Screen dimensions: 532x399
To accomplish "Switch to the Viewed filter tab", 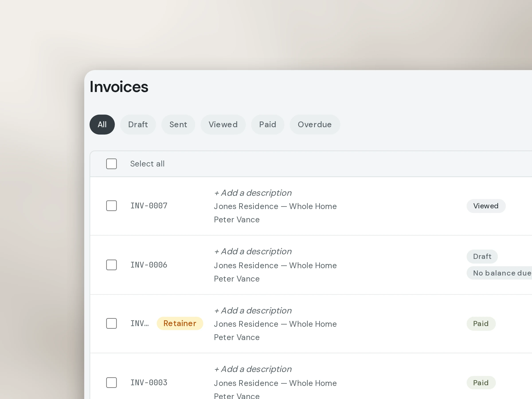I will pyautogui.click(x=223, y=125).
